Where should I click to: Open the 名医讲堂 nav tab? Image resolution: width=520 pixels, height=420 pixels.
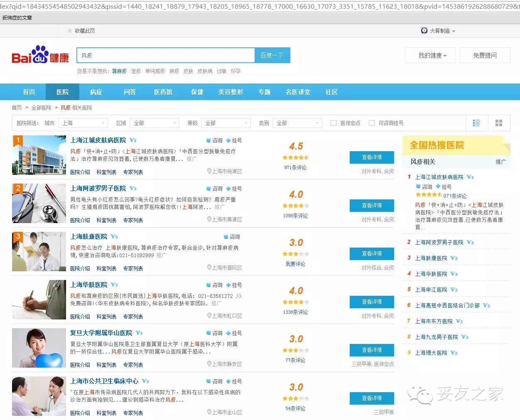(298, 92)
